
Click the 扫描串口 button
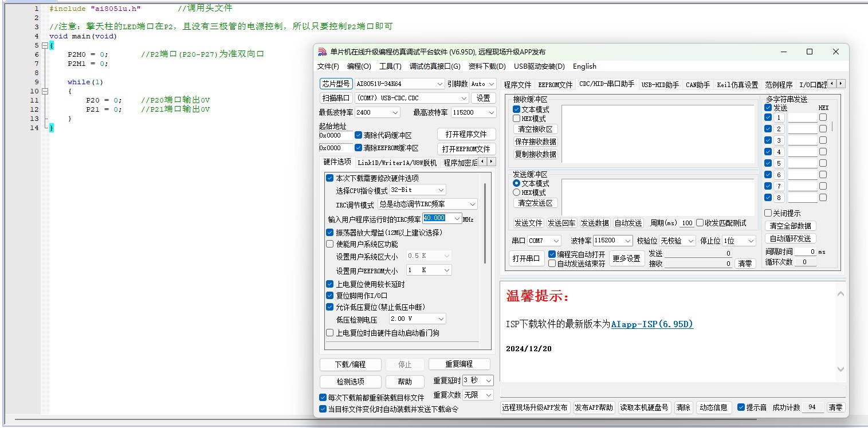click(336, 98)
